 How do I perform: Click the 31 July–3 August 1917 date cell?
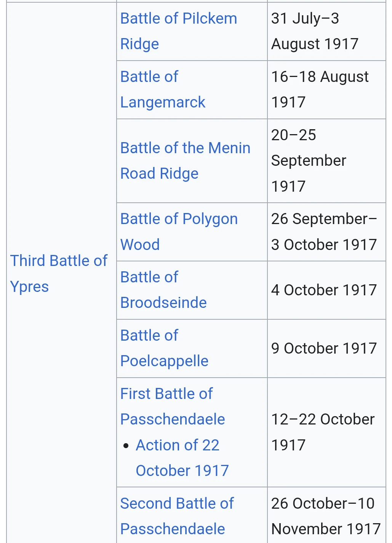pyautogui.click(x=326, y=32)
